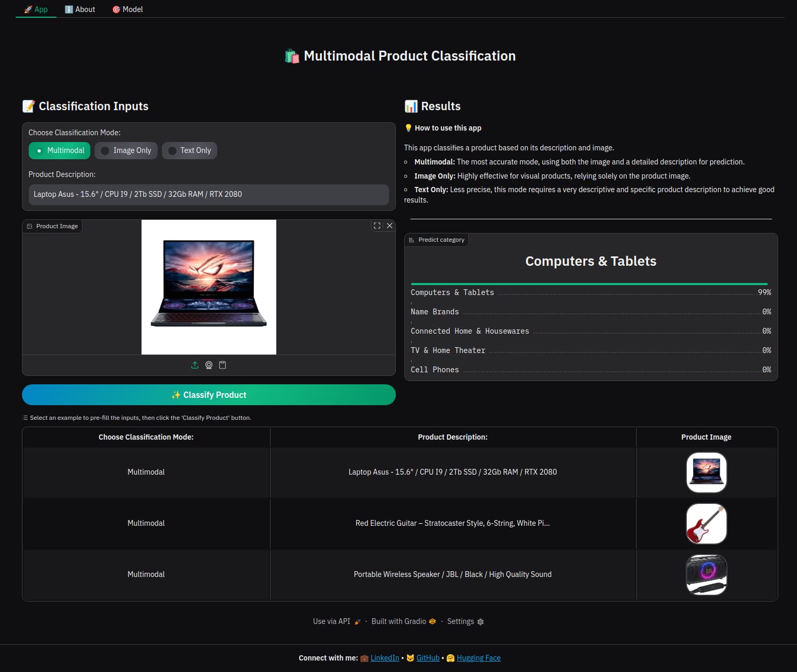Screen dimensions: 797x672
Task: Select the Image Only classification mode
Action: click(x=126, y=150)
